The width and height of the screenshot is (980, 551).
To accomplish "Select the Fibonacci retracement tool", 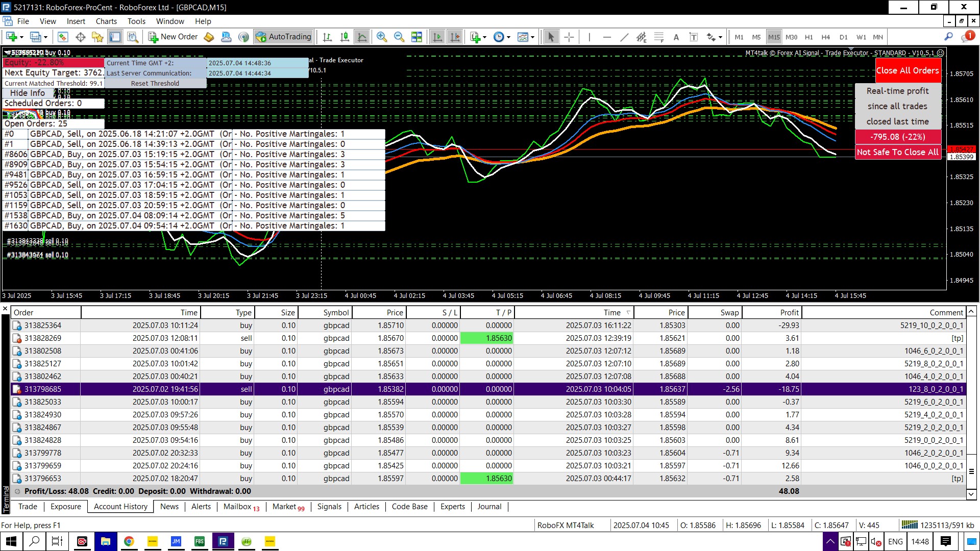I will point(659,37).
